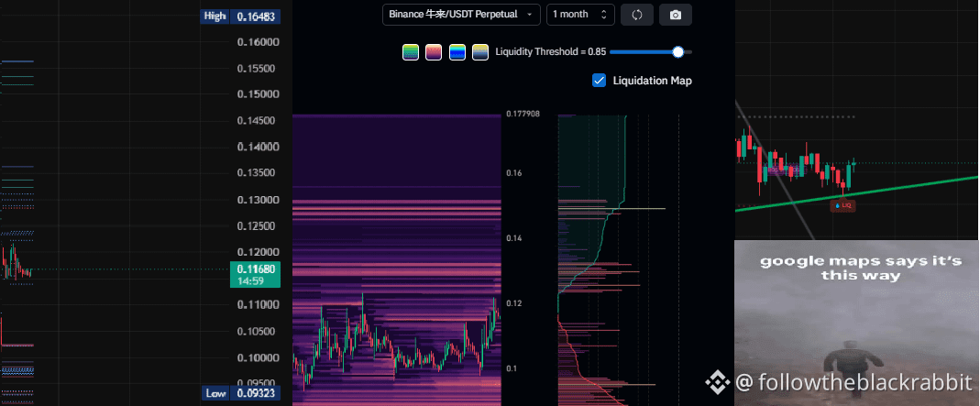The width and height of the screenshot is (980, 406).
Task: Click the pair dropdown's caret arrow
Action: click(x=530, y=15)
